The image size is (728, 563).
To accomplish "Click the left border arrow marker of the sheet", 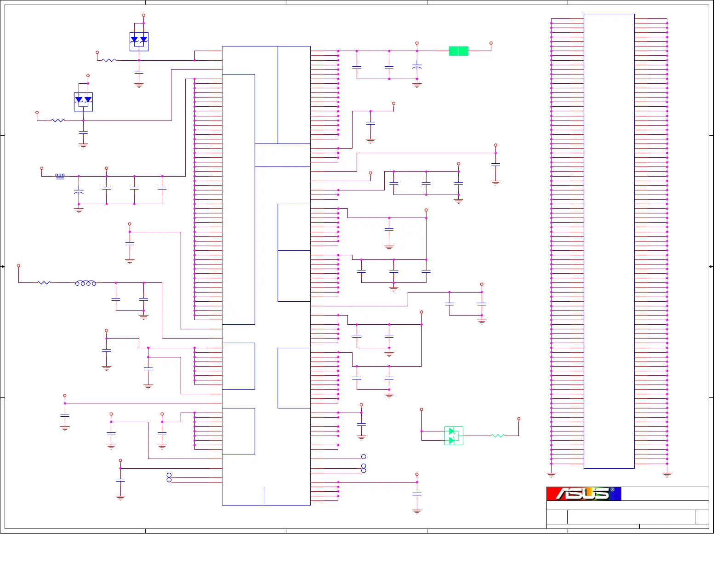I will pyautogui.click(x=3, y=266).
